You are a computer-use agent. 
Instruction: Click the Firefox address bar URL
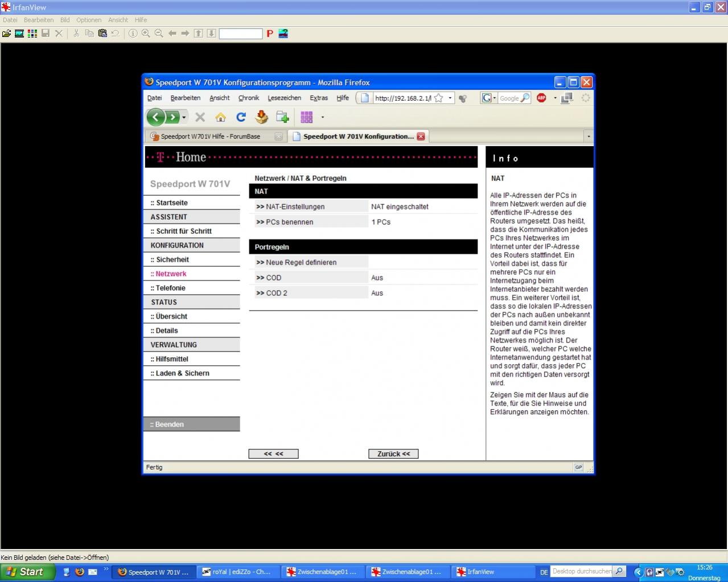(x=403, y=98)
